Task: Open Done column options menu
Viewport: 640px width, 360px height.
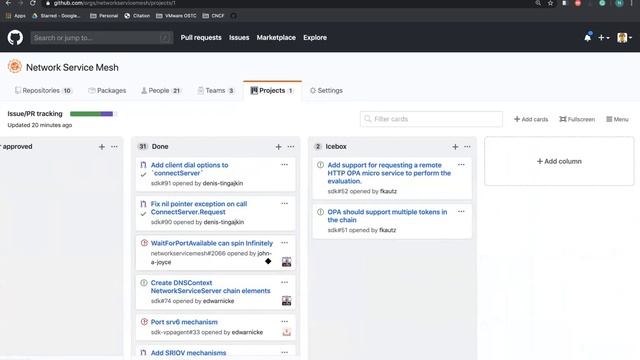Action: [x=291, y=147]
